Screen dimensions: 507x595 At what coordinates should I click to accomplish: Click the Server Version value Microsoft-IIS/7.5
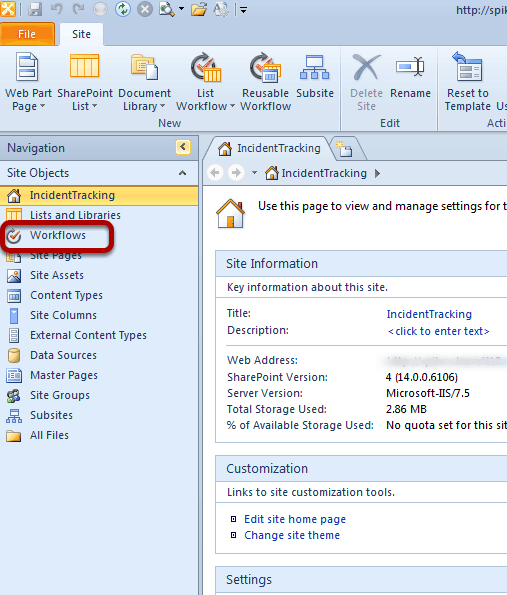428,393
